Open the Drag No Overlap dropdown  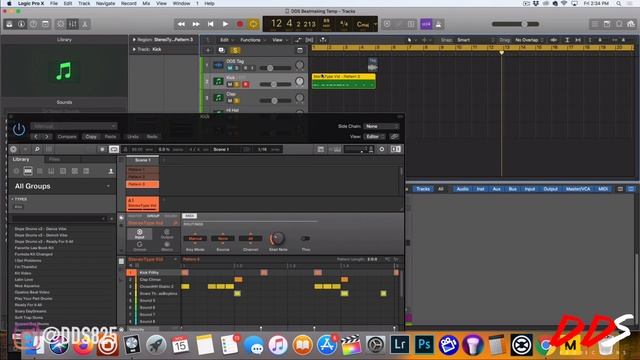(x=529, y=40)
